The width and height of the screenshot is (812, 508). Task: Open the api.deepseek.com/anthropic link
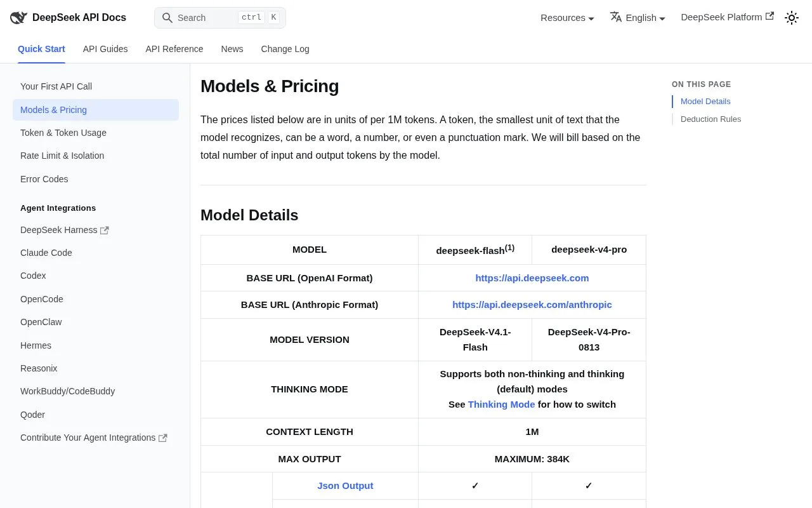532,305
